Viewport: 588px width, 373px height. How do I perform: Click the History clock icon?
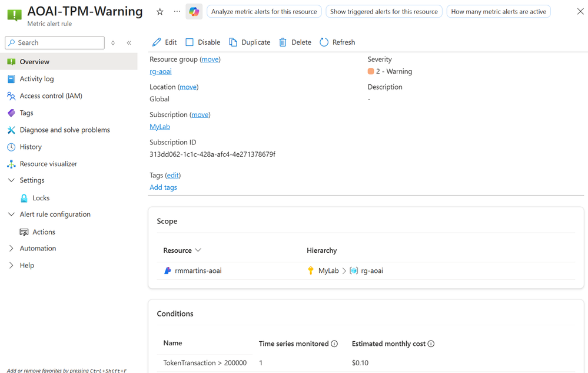coord(11,147)
